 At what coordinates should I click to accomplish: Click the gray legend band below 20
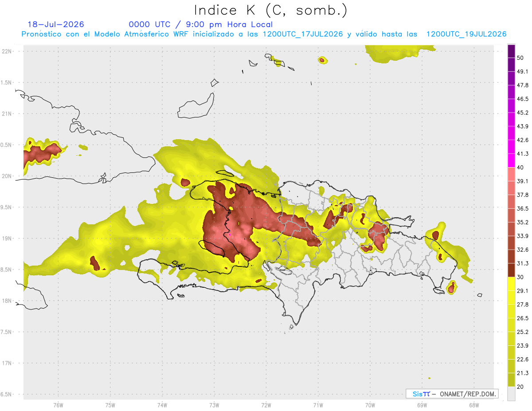coord(511,393)
